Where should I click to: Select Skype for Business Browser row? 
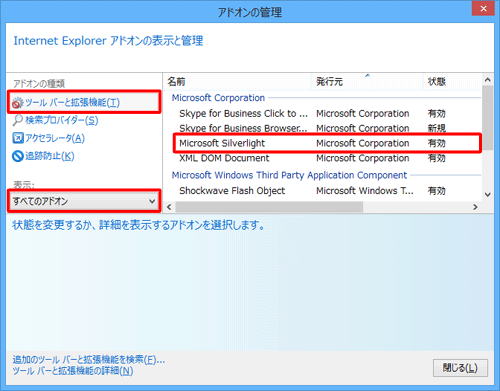coord(327,128)
